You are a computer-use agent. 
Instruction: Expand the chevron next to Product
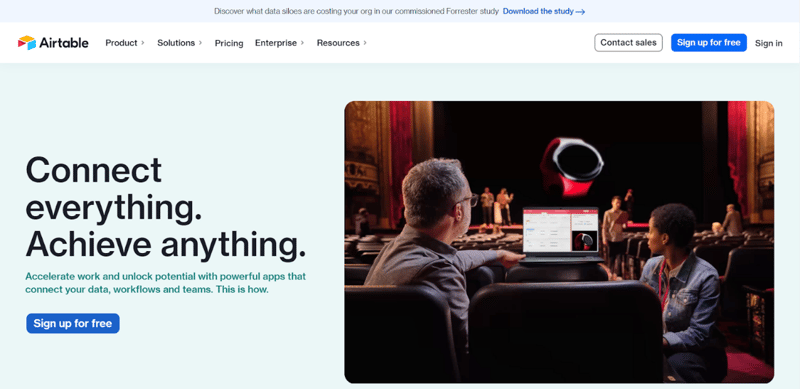pos(143,43)
